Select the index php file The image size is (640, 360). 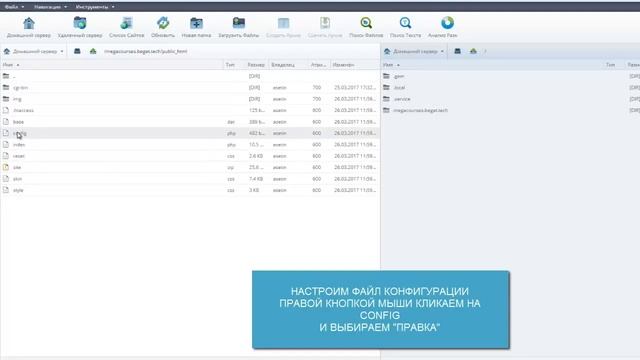(x=190, y=145)
